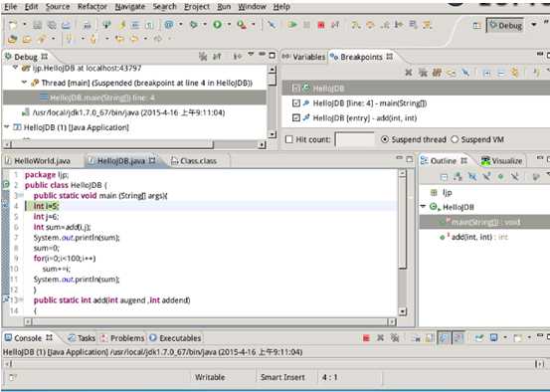Collapse the Thread [main] tree node
Viewport: 550px width, 392px height.
24,83
